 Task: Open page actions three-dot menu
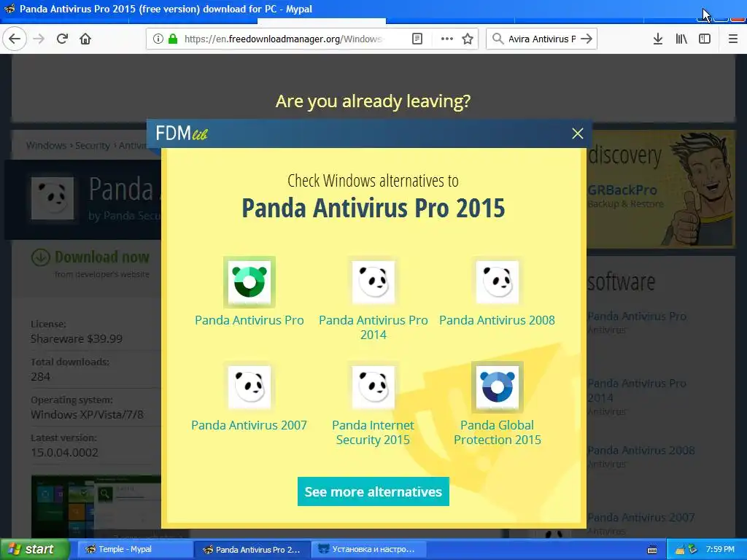pyautogui.click(x=447, y=39)
